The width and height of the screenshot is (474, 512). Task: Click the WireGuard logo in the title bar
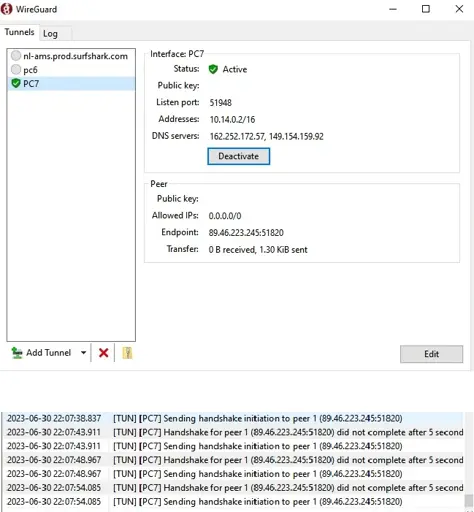pyautogui.click(x=6, y=9)
